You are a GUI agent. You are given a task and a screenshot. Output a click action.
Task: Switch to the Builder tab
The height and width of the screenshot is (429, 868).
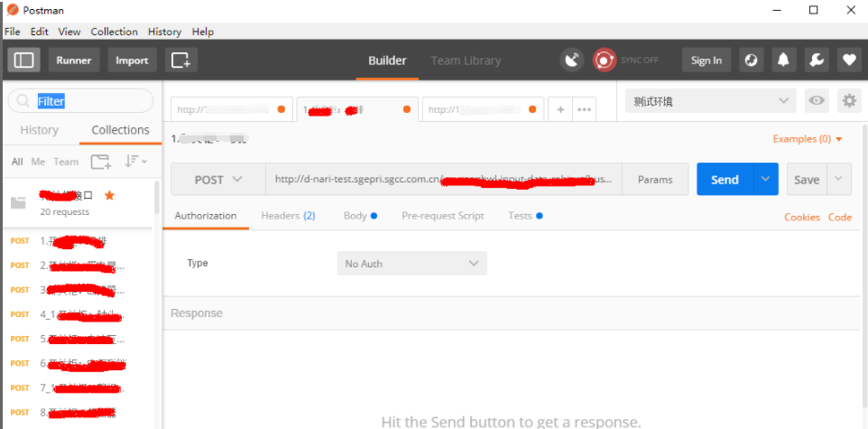387,61
